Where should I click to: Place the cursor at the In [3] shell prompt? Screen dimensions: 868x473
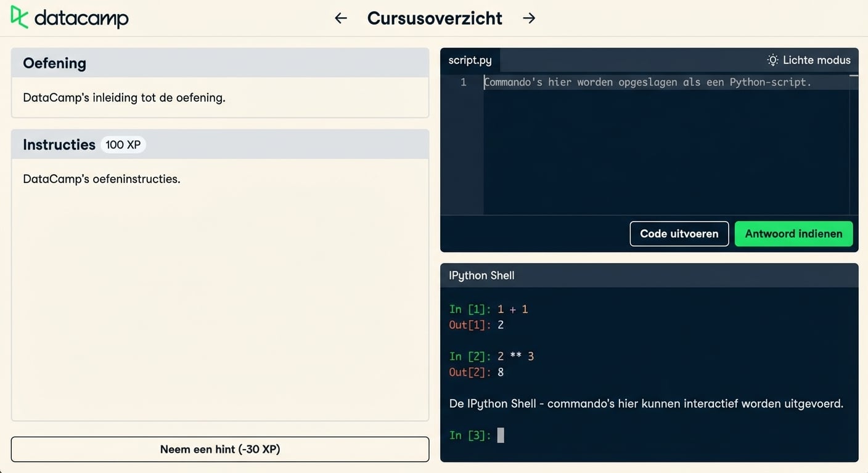click(x=501, y=435)
